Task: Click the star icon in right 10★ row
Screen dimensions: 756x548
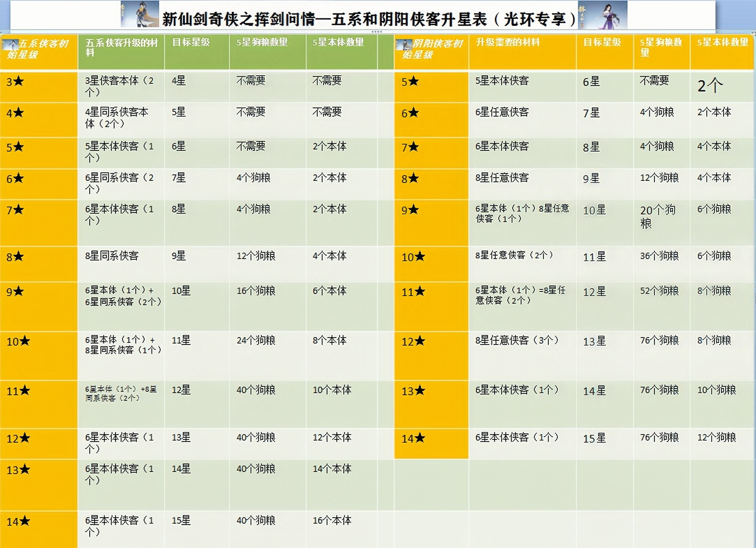Action: click(420, 257)
